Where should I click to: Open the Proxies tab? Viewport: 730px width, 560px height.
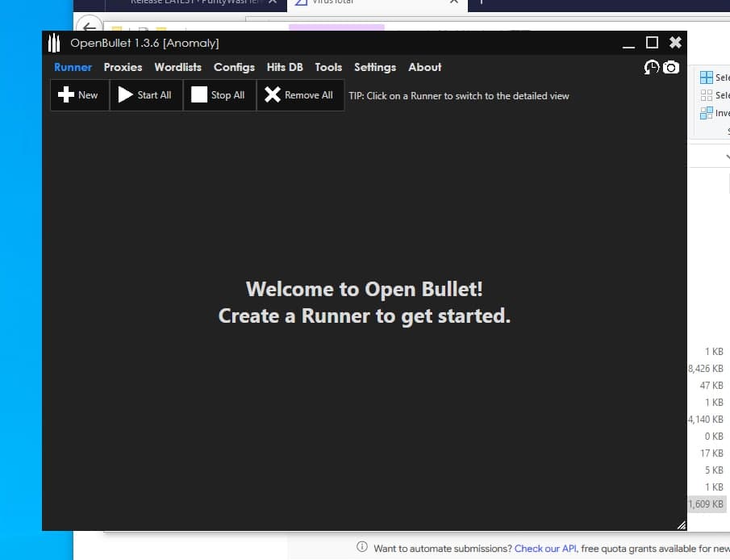click(123, 67)
